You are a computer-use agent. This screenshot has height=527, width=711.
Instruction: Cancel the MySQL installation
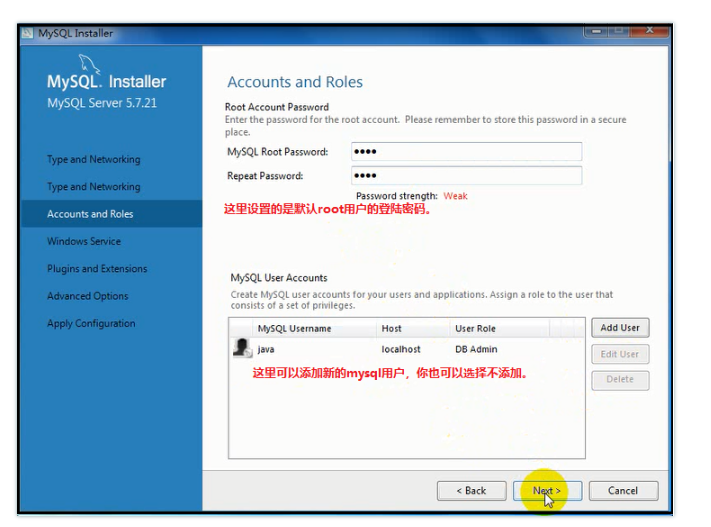(x=623, y=491)
